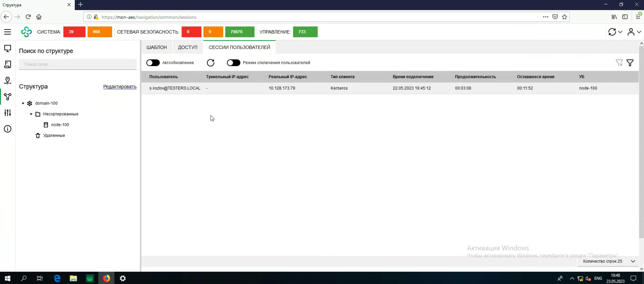Switch to the ДОСТУП tab
The height and width of the screenshot is (284, 644).
(187, 47)
